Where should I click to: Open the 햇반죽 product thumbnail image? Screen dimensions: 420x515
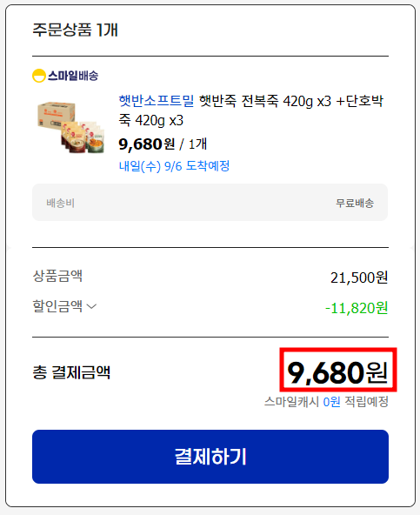click(71, 127)
